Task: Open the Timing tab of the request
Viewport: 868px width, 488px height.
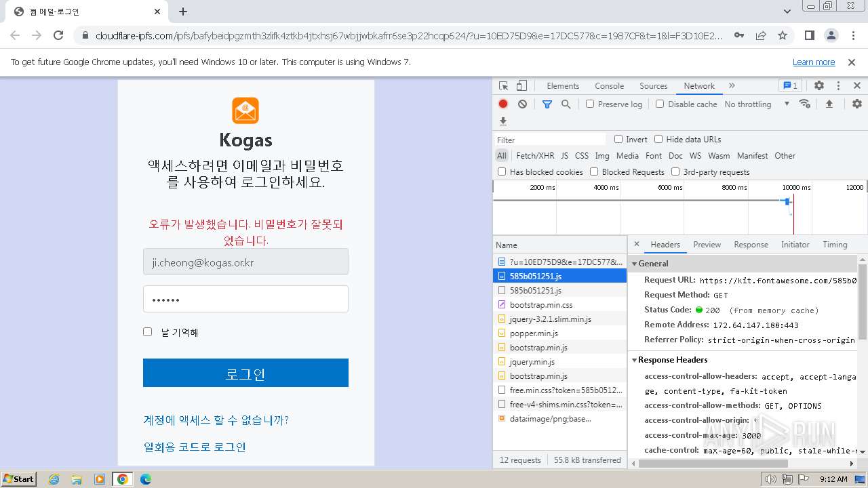Action: (835, 245)
